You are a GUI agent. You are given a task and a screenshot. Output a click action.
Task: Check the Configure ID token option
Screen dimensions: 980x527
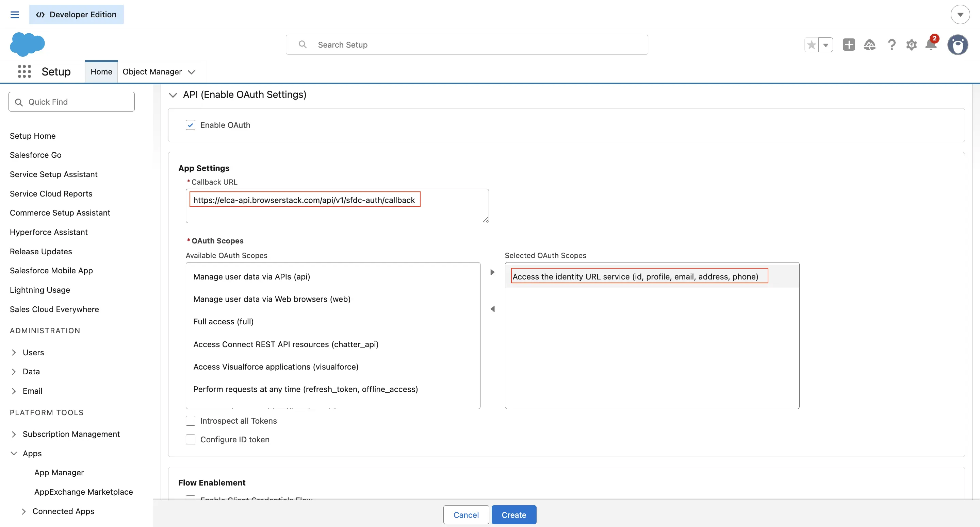[x=191, y=439]
